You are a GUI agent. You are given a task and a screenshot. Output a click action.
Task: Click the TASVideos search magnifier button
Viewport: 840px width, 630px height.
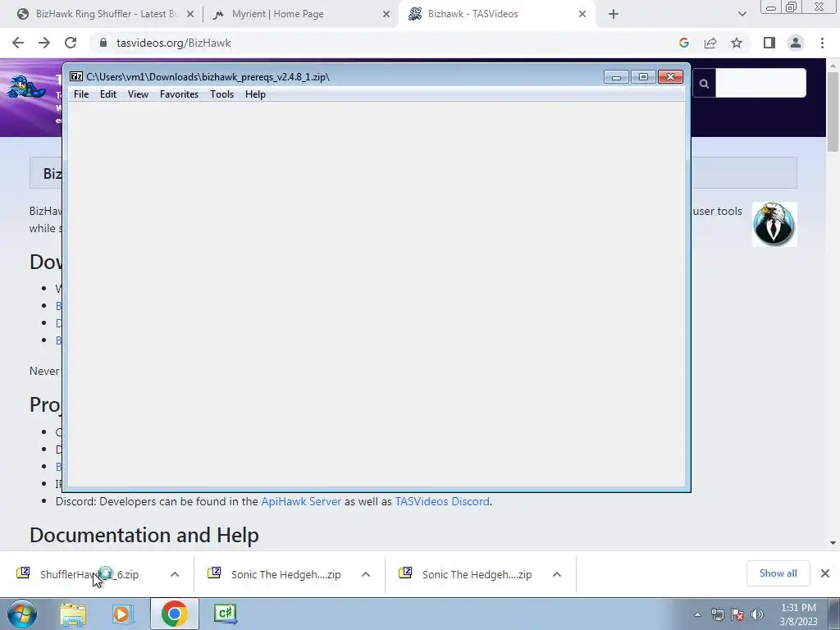[x=704, y=83]
